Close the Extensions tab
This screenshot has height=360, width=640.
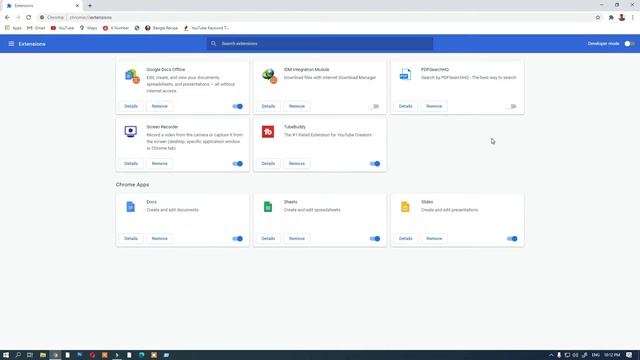pyautogui.click(x=77, y=6)
